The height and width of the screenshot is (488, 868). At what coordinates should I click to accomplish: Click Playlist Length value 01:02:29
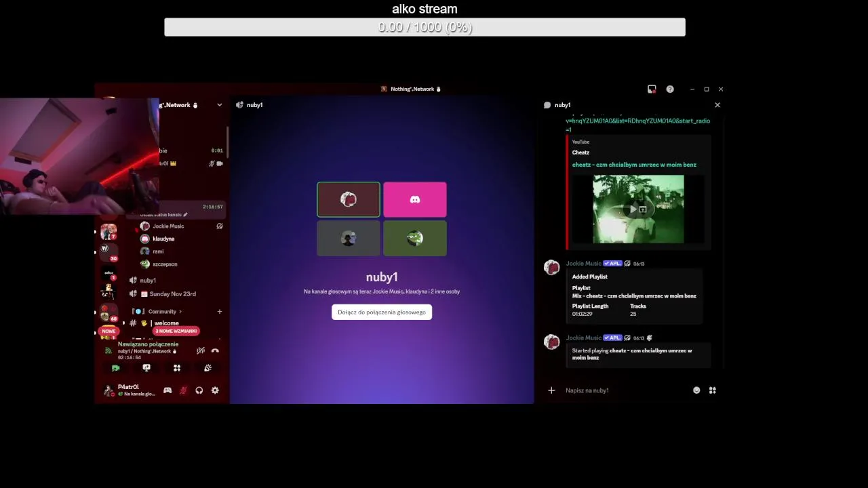(x=582, y=314)
